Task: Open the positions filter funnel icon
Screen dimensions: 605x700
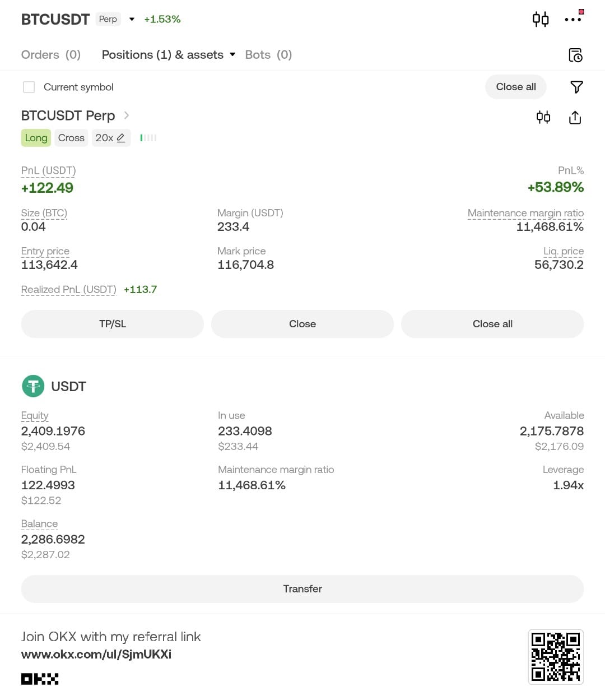Action: tap(576, 87)
